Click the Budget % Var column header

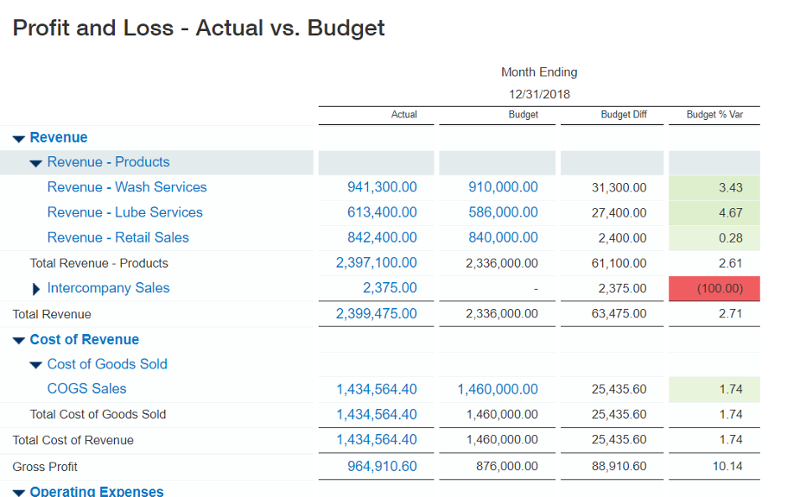click(x=714, y=115)
